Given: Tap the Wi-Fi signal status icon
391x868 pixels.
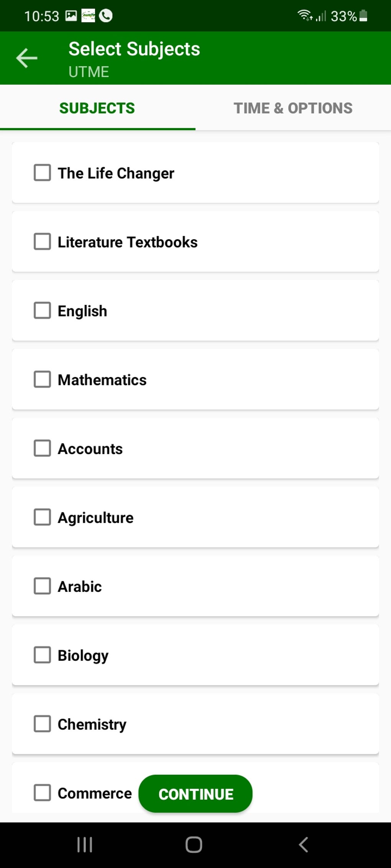Looking at the screenshot, I should click(x=305, y=15).
